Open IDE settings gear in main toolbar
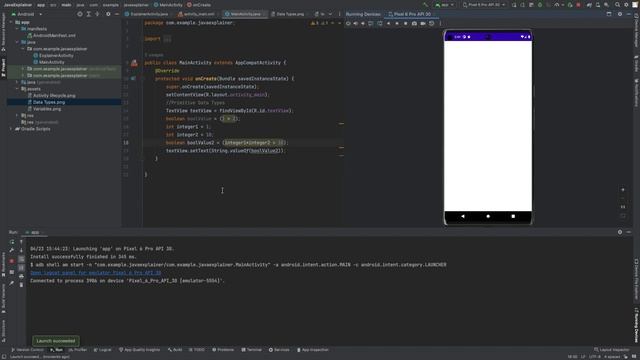Screen dimensions: 640x360 coord(626,5)
